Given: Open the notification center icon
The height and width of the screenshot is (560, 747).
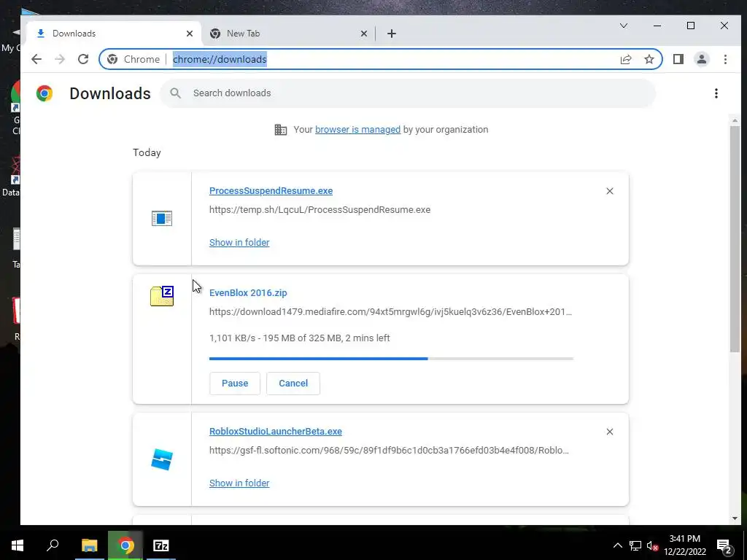Looking at the screenshot, I should pos(724,546).
